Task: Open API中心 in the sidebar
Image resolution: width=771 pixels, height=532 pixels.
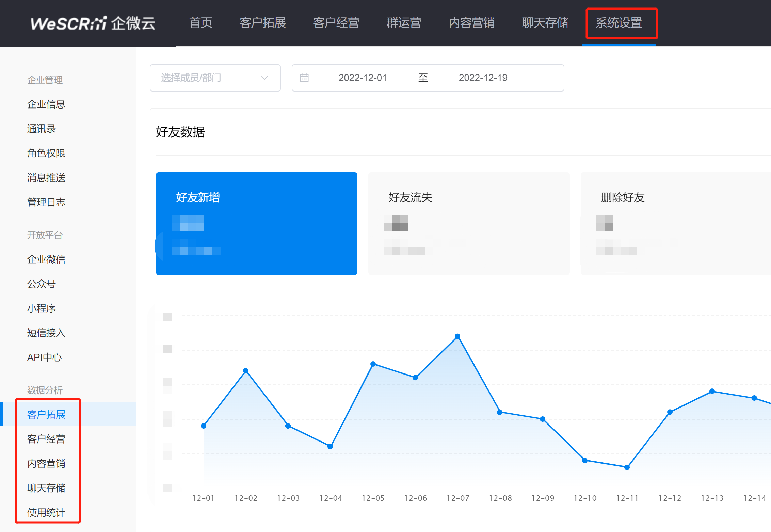Action: coord(45,357)
